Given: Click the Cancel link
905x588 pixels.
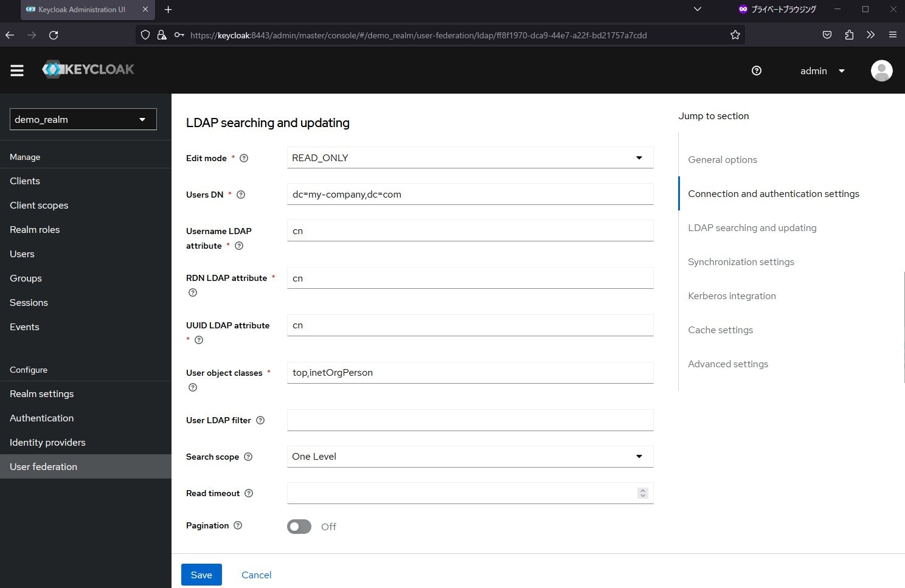Looking at the screenshot, I should [x=256, y=575].
